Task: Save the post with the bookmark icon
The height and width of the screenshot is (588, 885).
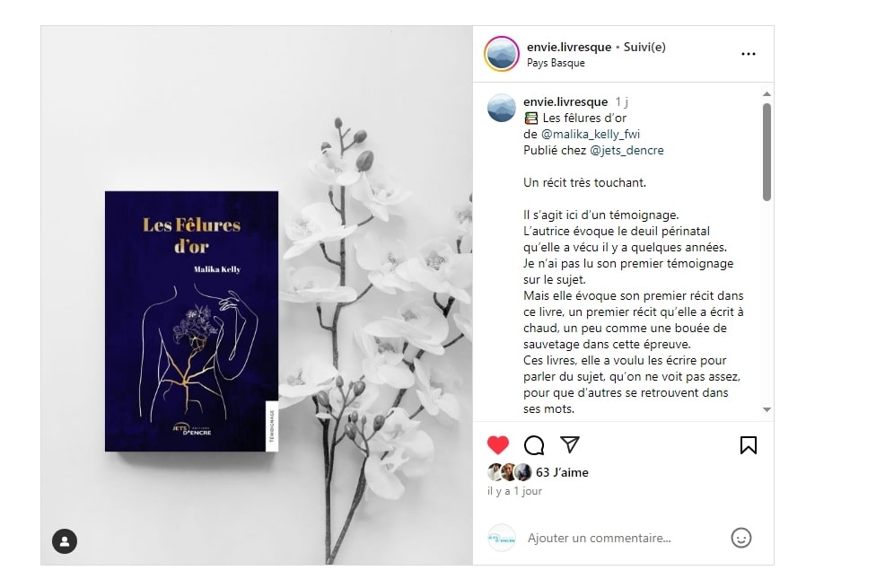Action: (x=749, y=445)
